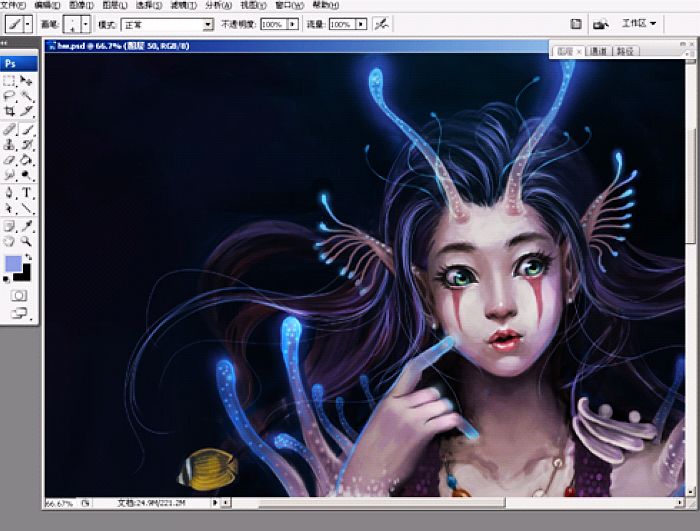Select the Path Selection tool
The width and height of the screenshot is (700, 531).
9,208
